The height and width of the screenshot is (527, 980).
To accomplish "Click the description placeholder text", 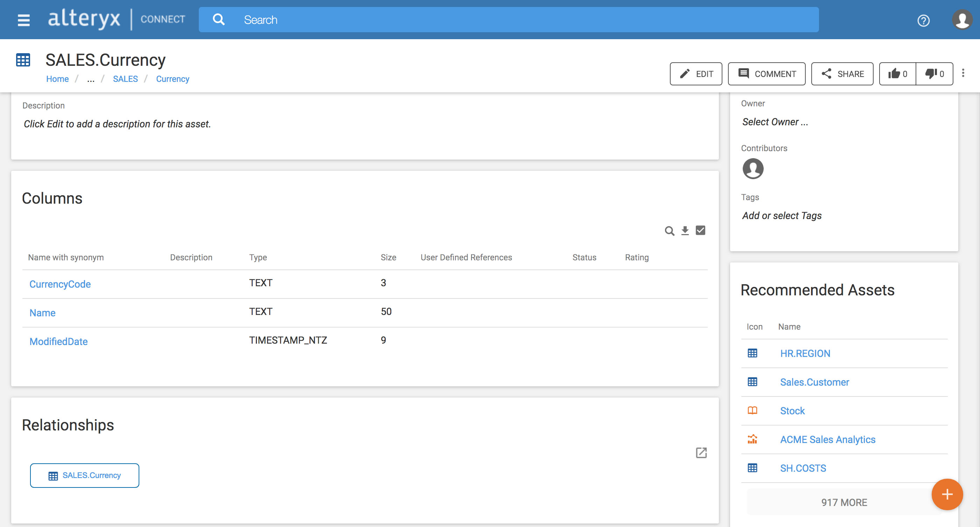I will [x=117, y=124].
